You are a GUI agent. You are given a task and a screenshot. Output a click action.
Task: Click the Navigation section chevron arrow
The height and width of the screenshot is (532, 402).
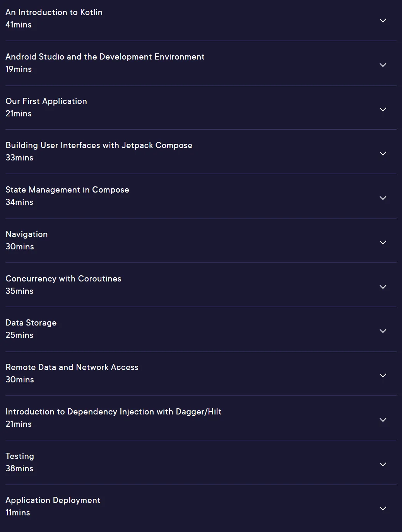[x=383, y=242]
